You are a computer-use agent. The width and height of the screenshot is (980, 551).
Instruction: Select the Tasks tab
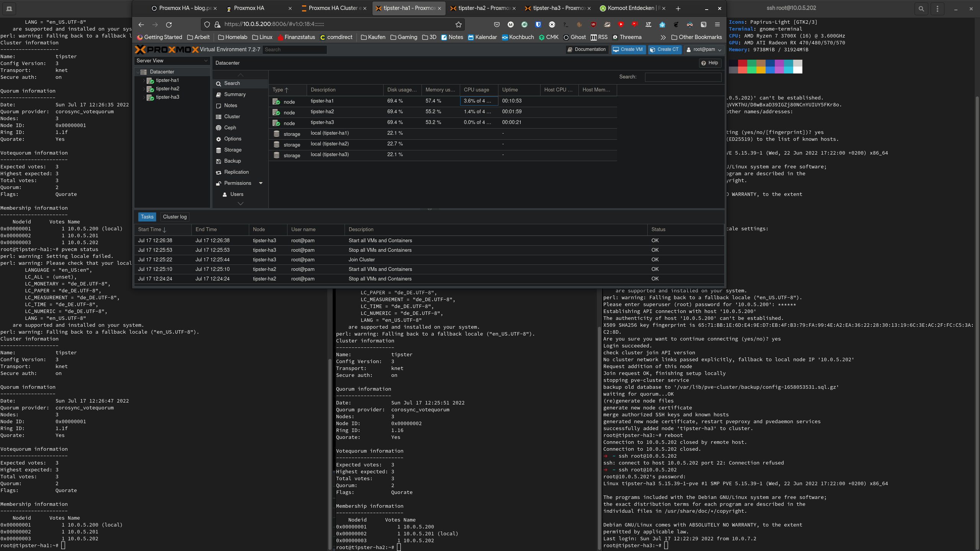(x=147, y=217)
